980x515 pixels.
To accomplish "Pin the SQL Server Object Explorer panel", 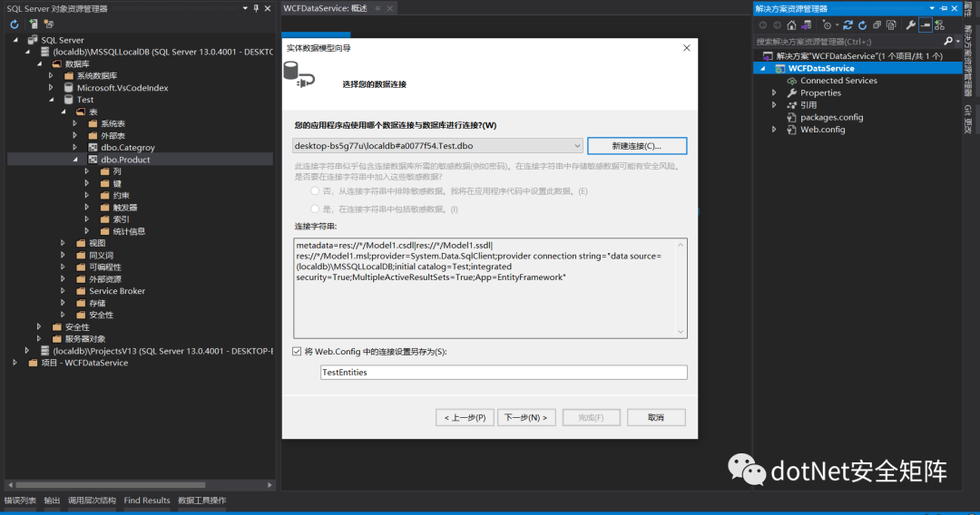I will click(x=256, y=8).
